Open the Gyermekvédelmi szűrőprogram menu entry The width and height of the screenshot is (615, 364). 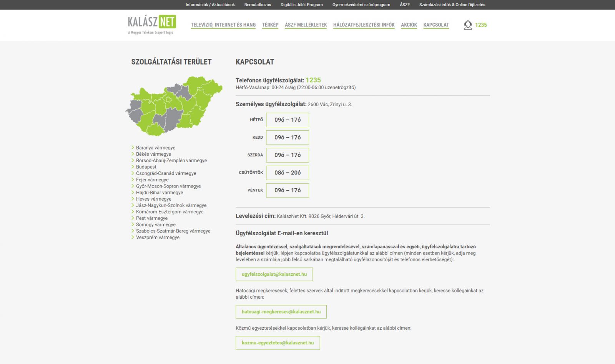point(361,5)
